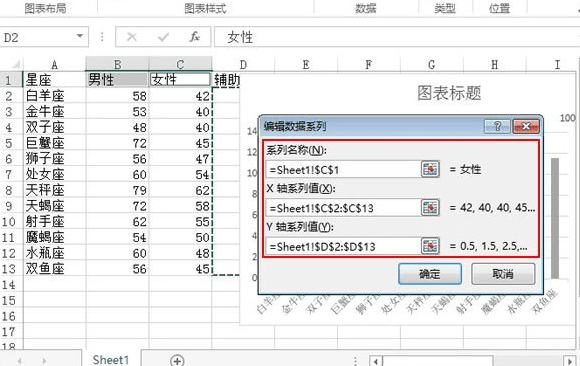
Task: Click the gray bar in the chart
Action: [555, 218]
